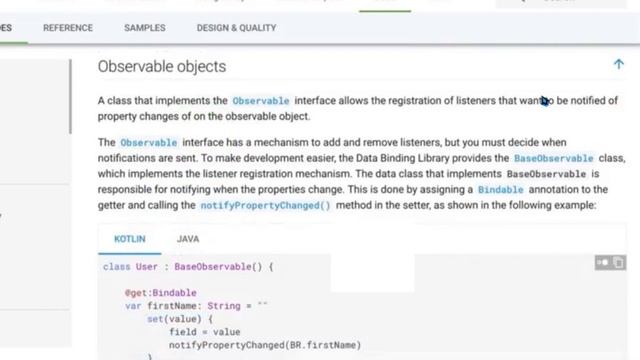Click the back-to-top arrow icon

coord(618,64)
